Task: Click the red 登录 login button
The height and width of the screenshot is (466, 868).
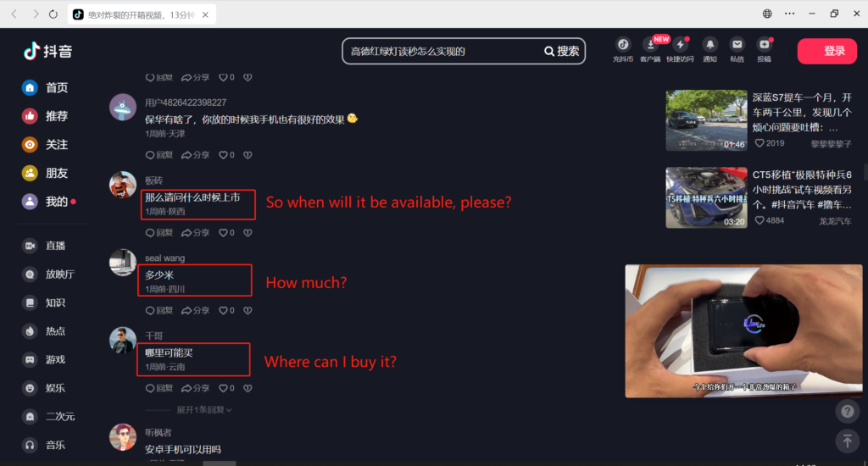Action: click(x=827, y=51)
